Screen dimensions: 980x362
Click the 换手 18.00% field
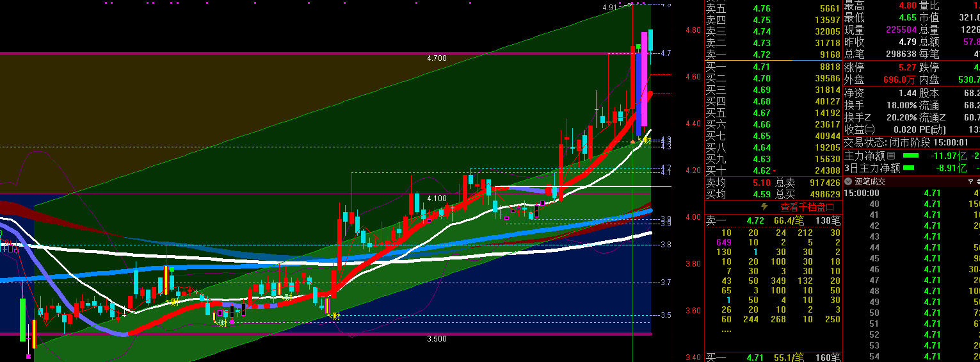coord(880,105)
